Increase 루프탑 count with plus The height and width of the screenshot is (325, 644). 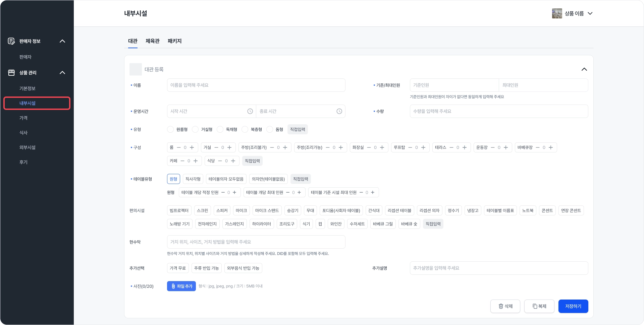point(423,147)
